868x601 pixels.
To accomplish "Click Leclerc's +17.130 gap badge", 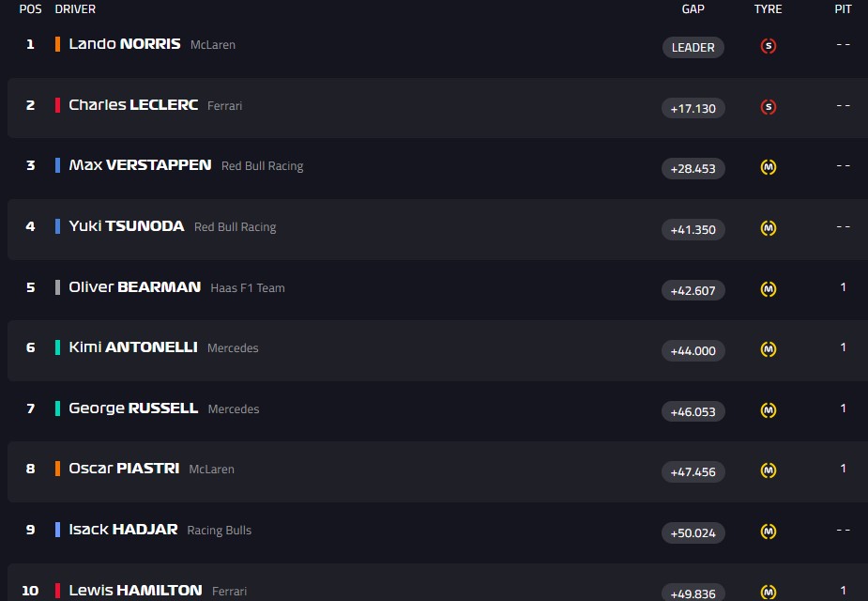I will 693,108.
